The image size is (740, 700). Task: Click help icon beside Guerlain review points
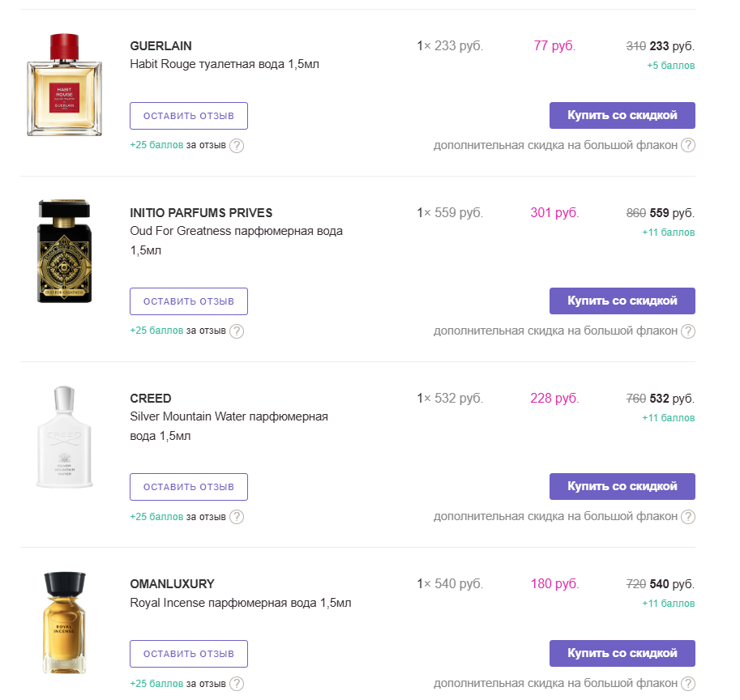click(x=237, y=146)
